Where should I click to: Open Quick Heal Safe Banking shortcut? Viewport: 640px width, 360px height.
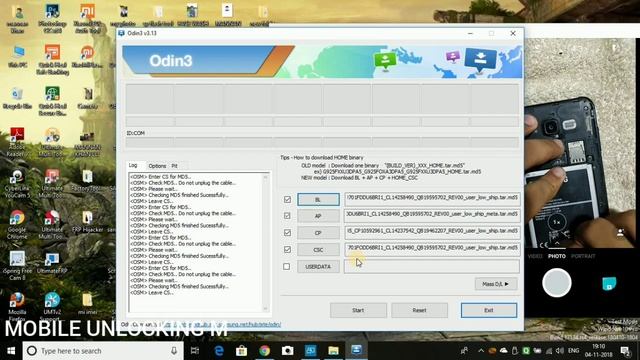pyautogui.click(x=52, y=60)
